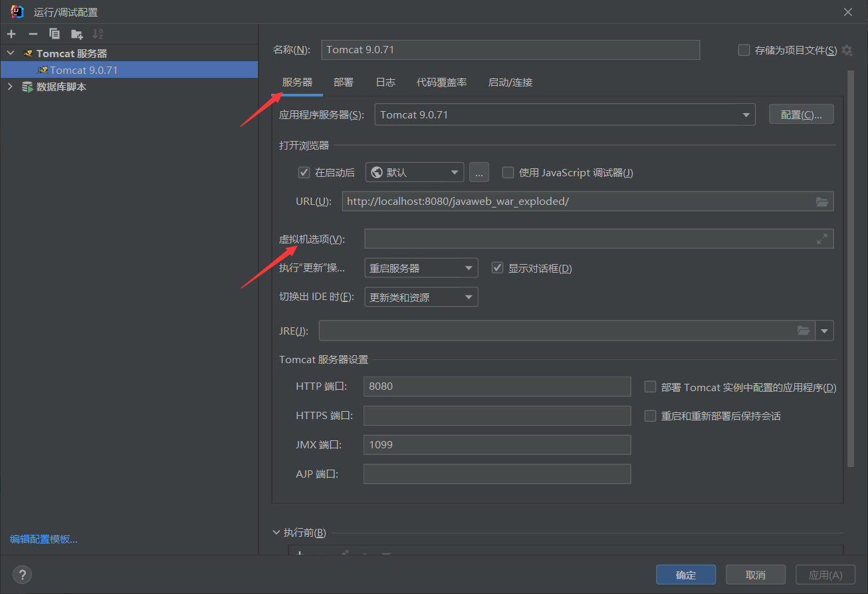Select the Tomcat 服务器 group row
Screen dimensions: 868x594
[x=129, y=53]
